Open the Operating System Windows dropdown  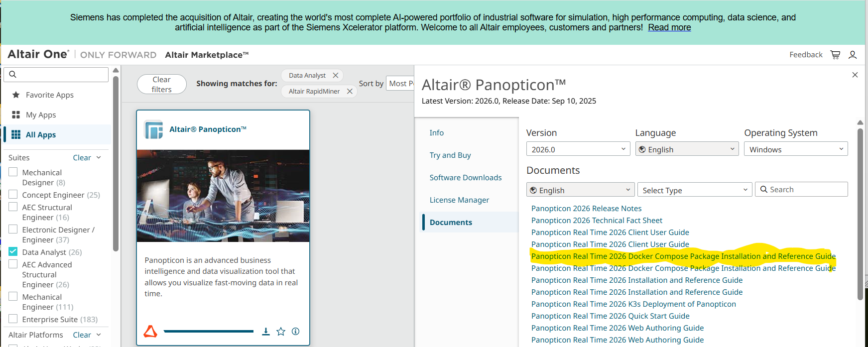tap(796, 149)
